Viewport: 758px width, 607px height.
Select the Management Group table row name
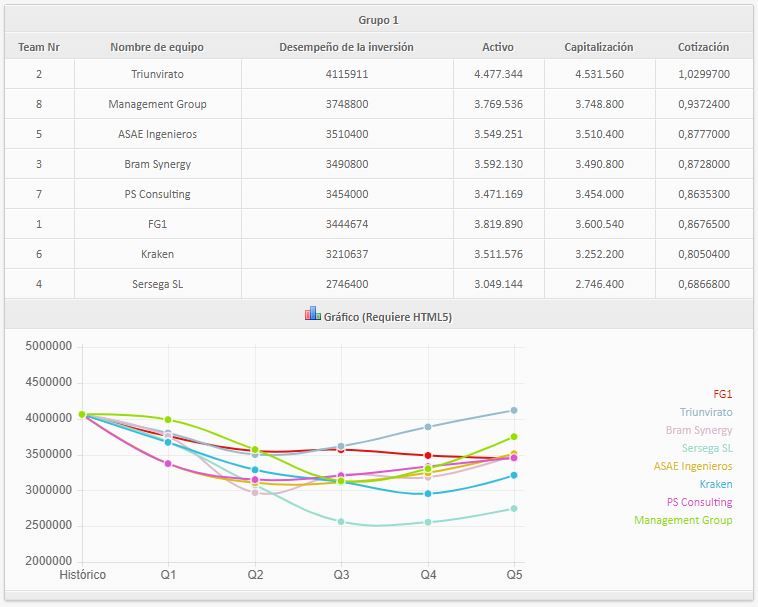pos(158,104)
